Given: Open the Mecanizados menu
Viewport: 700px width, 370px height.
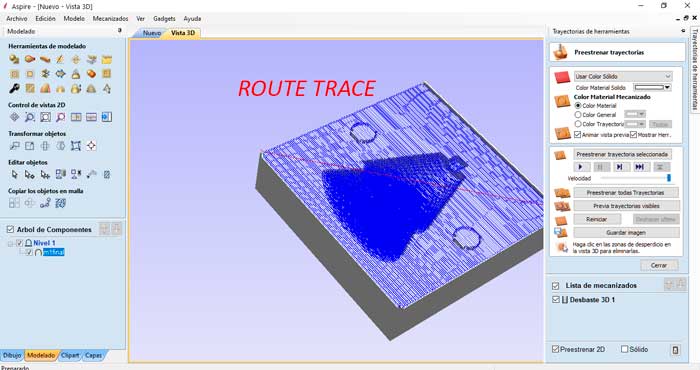Looking at the screenshot, I should [x=110, y=19].
